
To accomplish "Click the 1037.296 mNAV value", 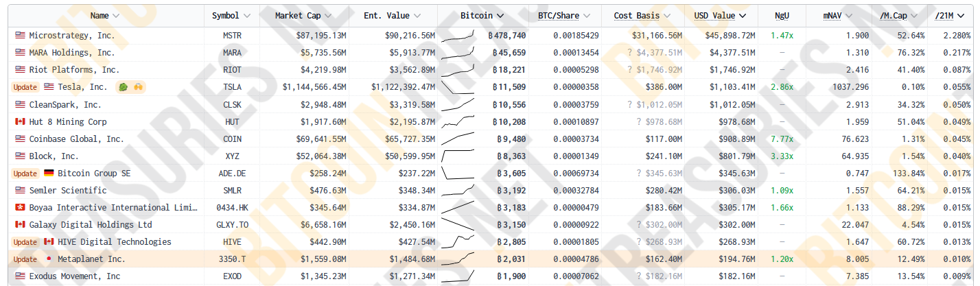I will (x=849, y=87).
